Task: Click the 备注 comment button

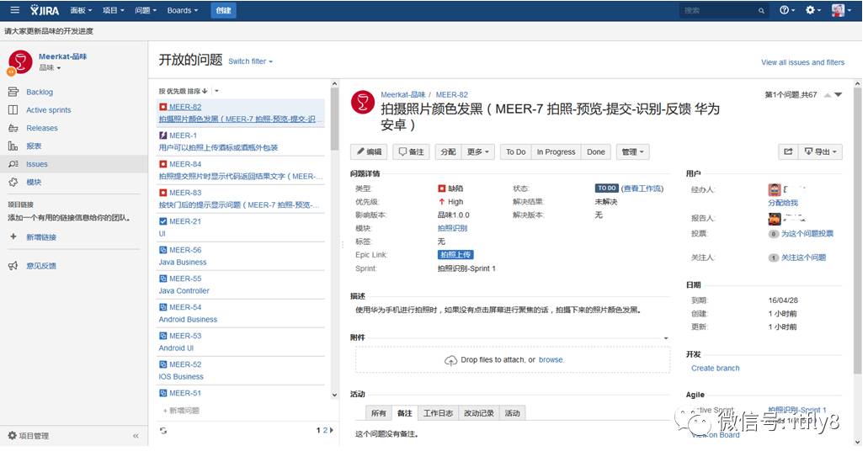Action: click(412, 151)
